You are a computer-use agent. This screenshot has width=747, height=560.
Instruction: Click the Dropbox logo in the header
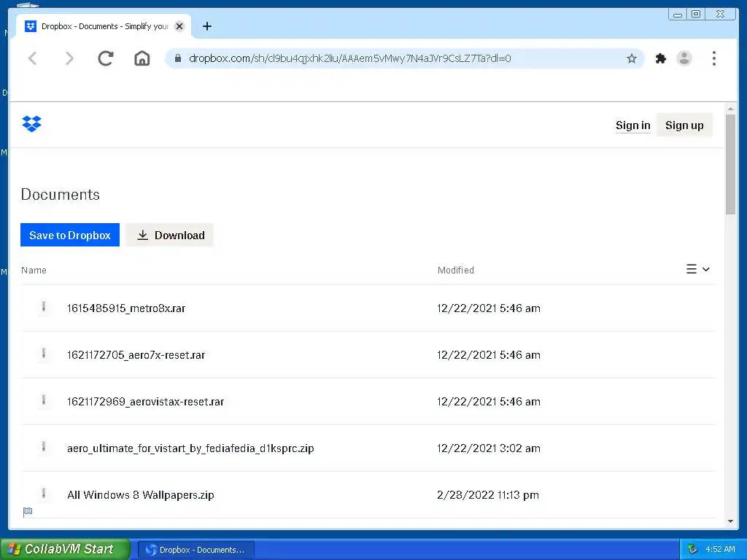[x=31, y=124]
